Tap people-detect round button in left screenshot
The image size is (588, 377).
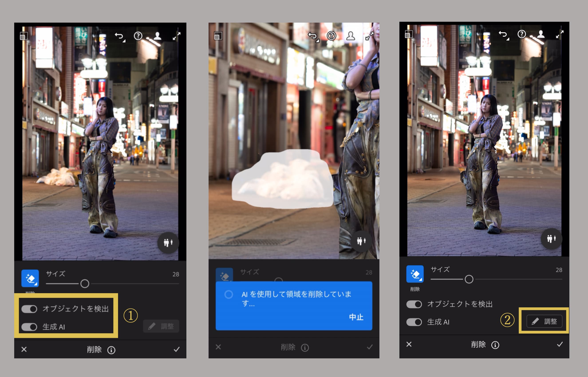pyautogui.click(x=168, y=243)
